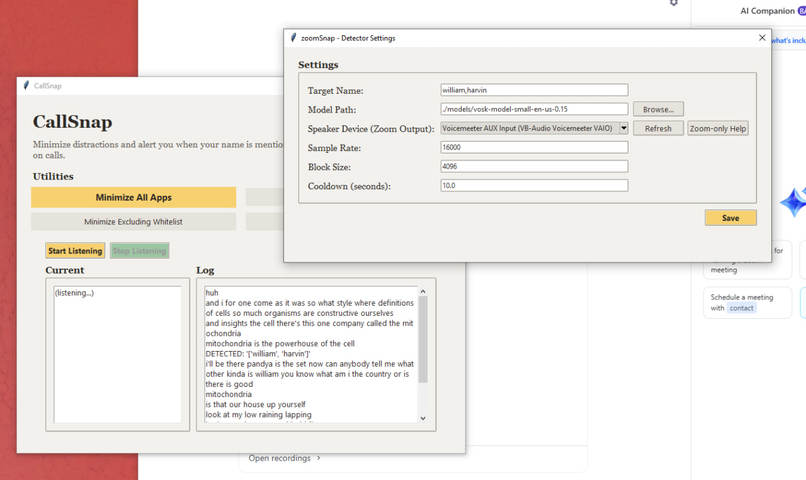Open the Zoom settings gear icon
The width and height of the screenshot is (806, 480).
(673, 3)
